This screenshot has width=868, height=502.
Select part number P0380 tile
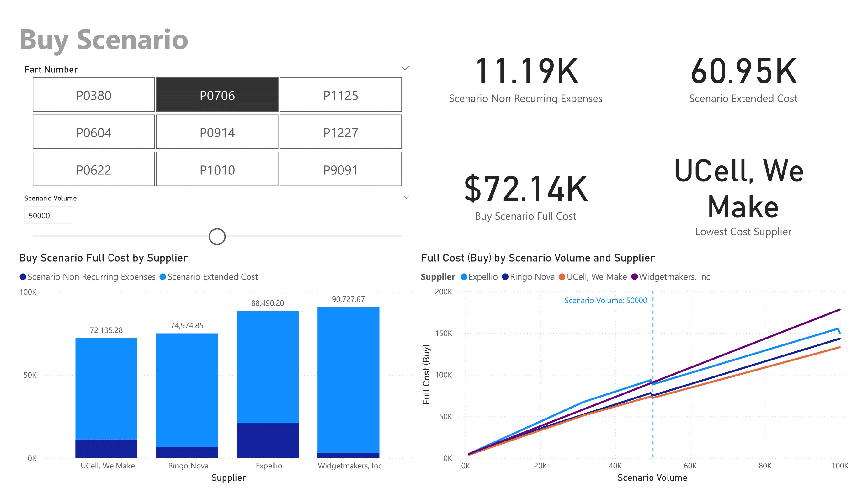[x=94, y=95]
